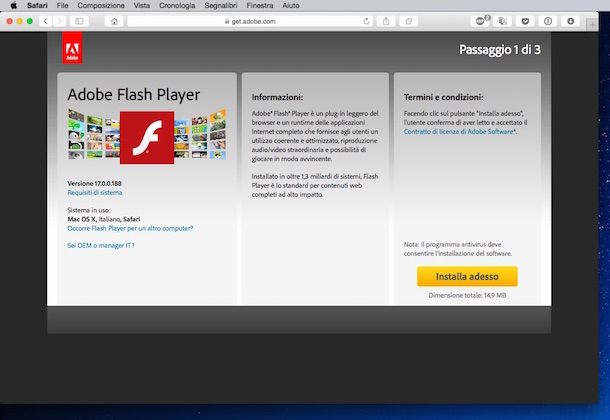Reload the page using the refresh icon
Screen dimensions: 610x420
(366, 21)
